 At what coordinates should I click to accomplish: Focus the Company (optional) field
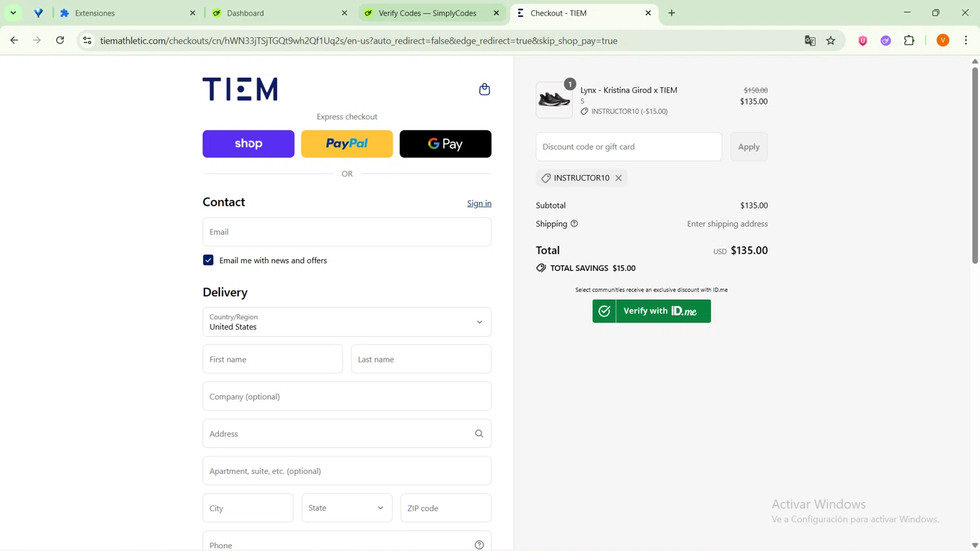pyautogui.click(x=347, y=396)
